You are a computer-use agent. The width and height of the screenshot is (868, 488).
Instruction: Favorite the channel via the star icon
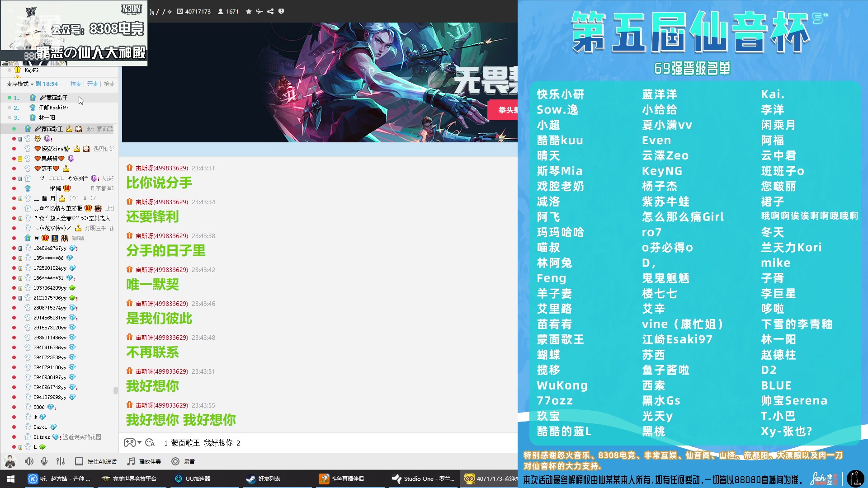pos(248,12)
